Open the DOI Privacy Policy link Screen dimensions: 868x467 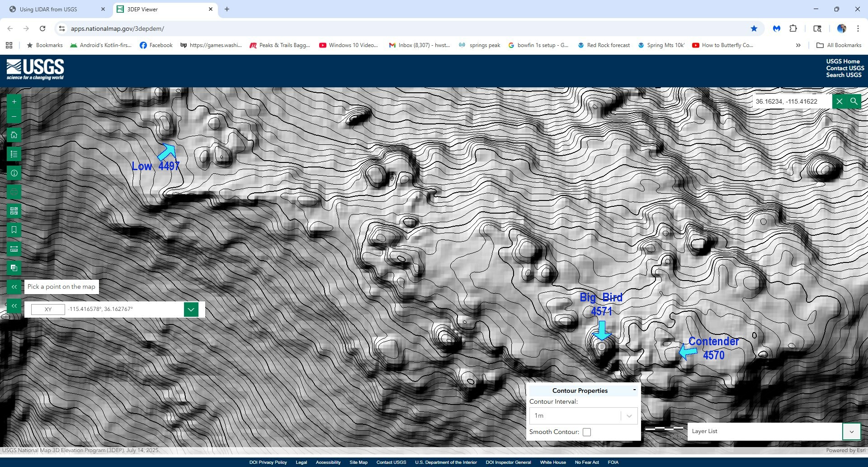tap(267, 462)
